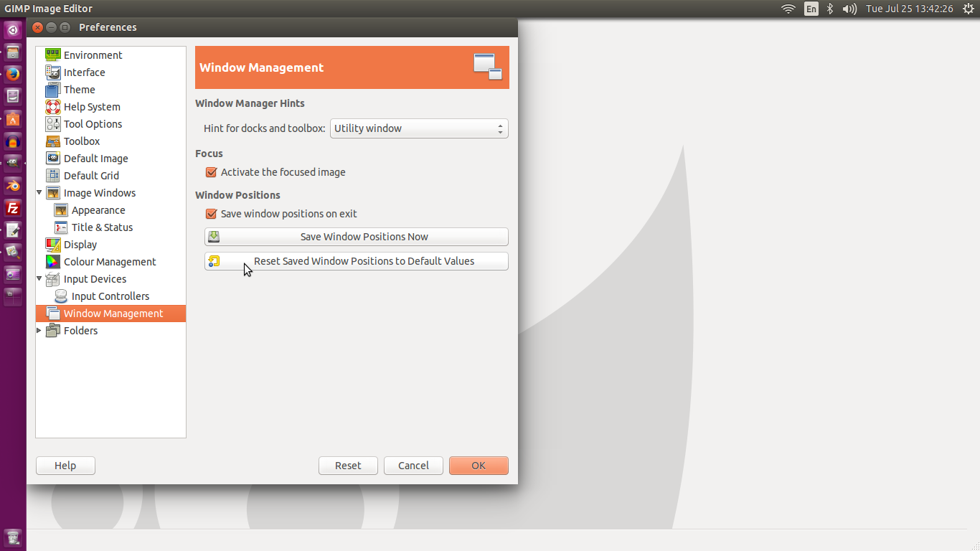Choose the Default Image icon
This screenshot has height=551, width=980.
(x=53, y=159)
